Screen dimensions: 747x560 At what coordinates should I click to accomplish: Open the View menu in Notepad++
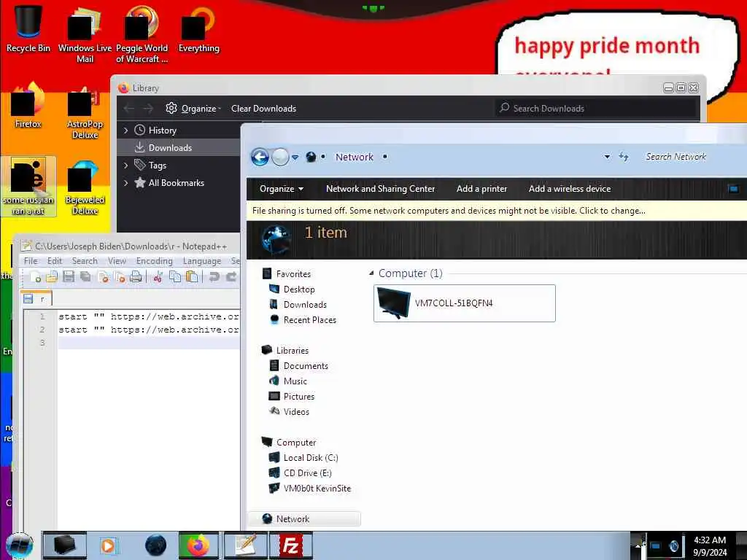117,261
